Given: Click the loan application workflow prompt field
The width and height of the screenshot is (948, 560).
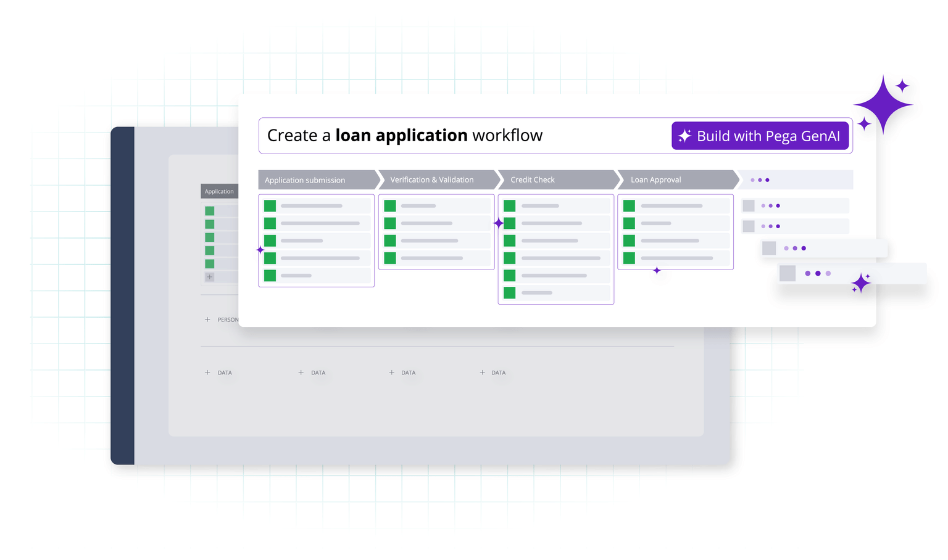Looking at the screenshot, I should pyautogui.click(x=463, y=136).
